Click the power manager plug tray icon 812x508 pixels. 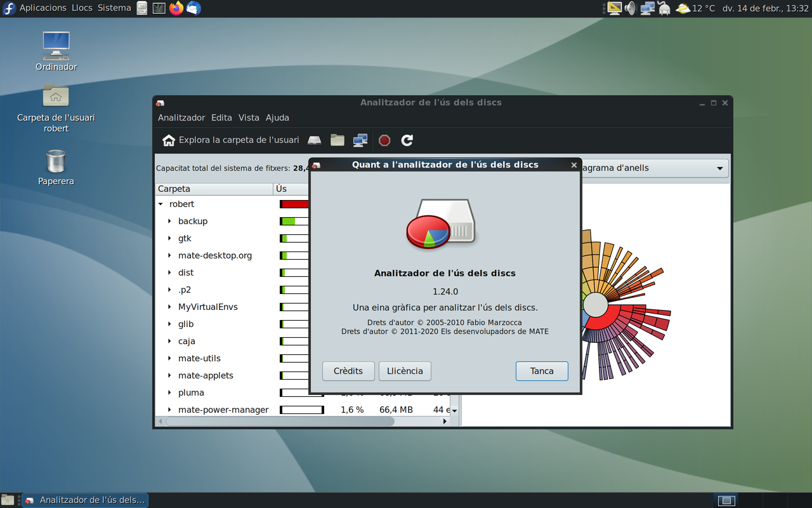click(x=664, y=8)
